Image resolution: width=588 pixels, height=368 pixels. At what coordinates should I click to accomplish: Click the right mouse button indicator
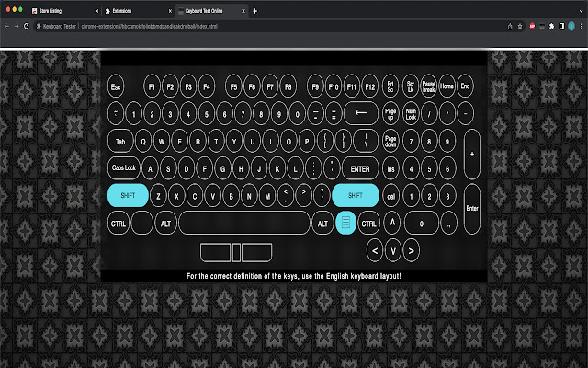[x=257, y=252]
